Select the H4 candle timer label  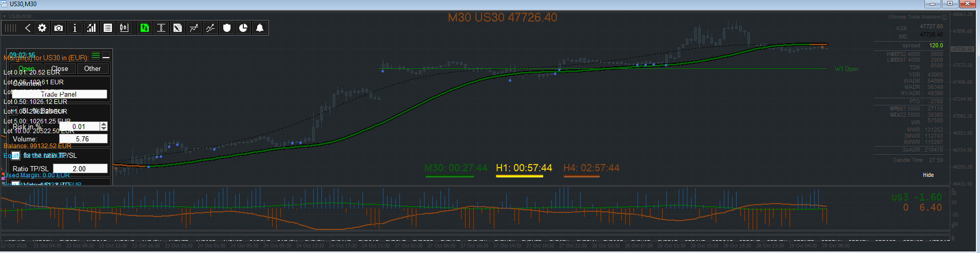point(591,168)
